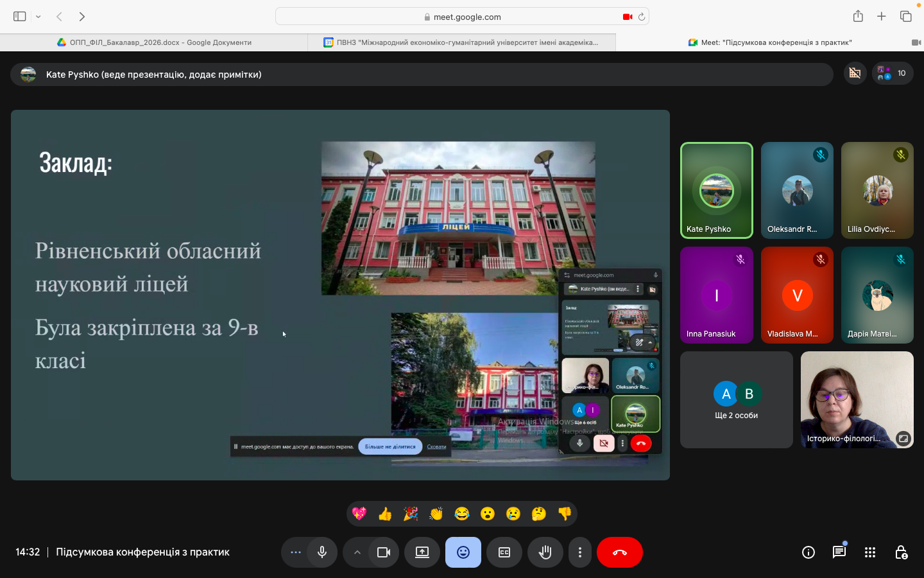Open the activities grid icon
Screen dimensions: 924x578
870,552
